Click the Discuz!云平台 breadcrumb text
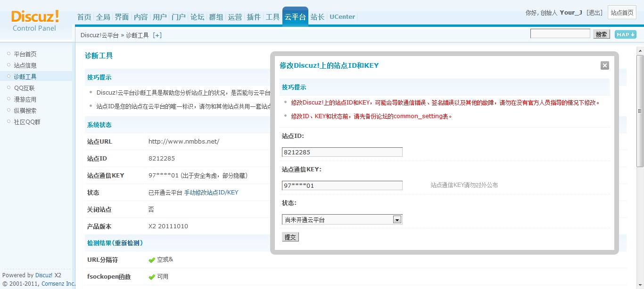Screen dimensions: 644x289 99,35
